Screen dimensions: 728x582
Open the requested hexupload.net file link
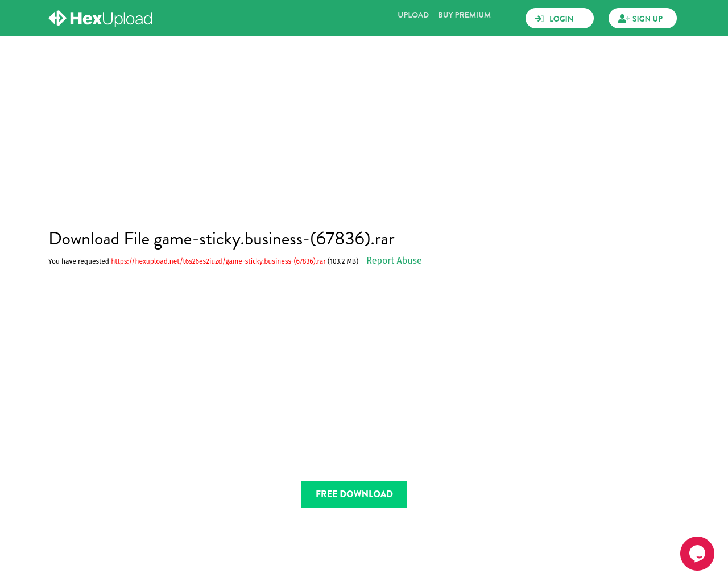click(x=218, y=261)
